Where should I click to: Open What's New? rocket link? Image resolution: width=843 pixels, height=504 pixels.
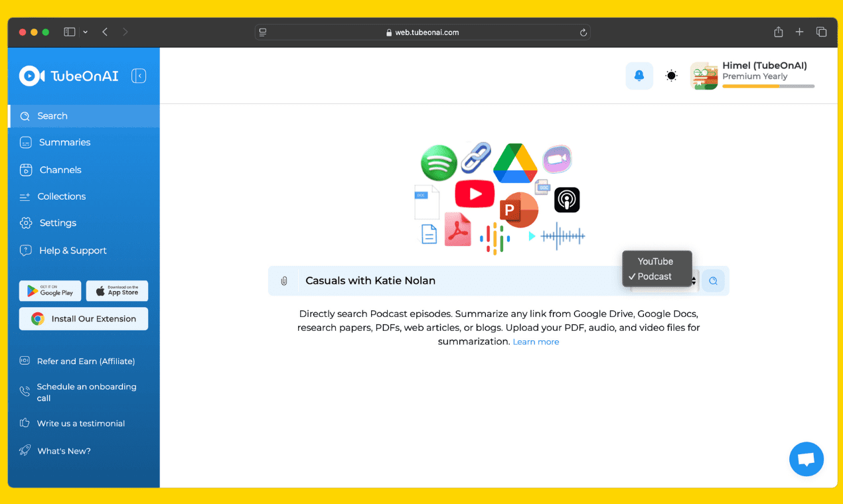pyautogui.click(x=55, y=451)
